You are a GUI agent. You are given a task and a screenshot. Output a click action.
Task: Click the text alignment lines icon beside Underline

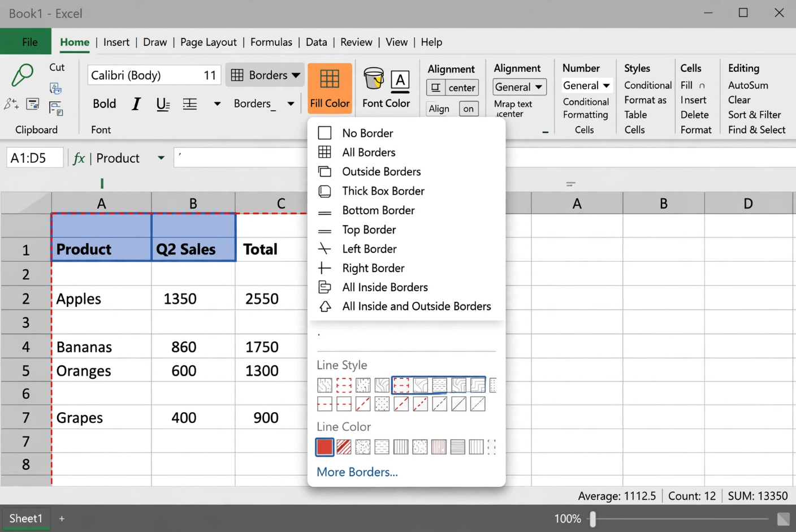click(190, 104)
